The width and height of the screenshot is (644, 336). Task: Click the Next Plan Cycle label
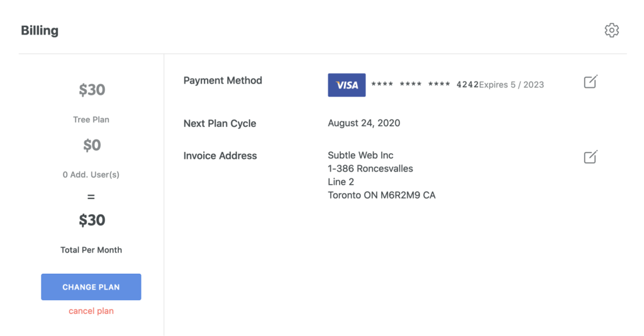[x=219, y=124]
